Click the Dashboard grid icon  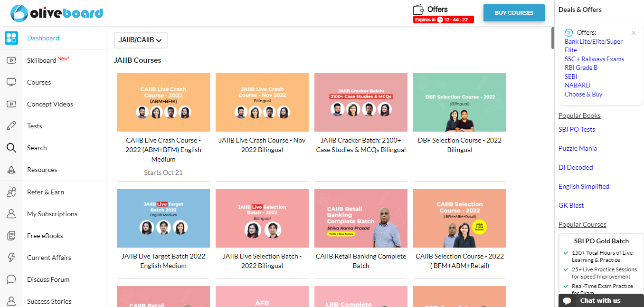pos(11,38)
